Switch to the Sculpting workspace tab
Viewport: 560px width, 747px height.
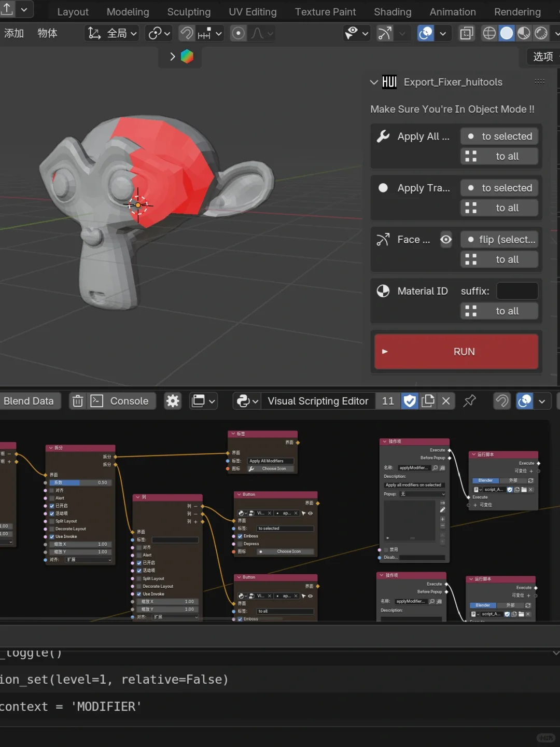189,11
